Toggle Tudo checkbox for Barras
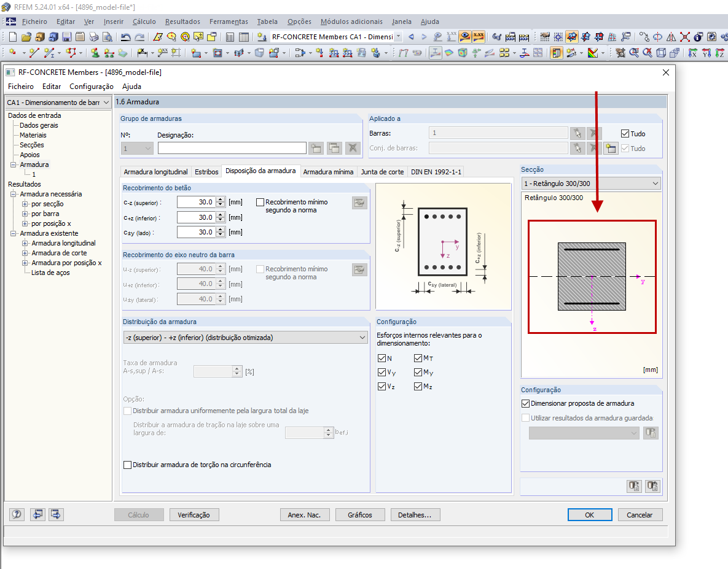Screen dimensions: 728x569 click(x=625, y=134)
